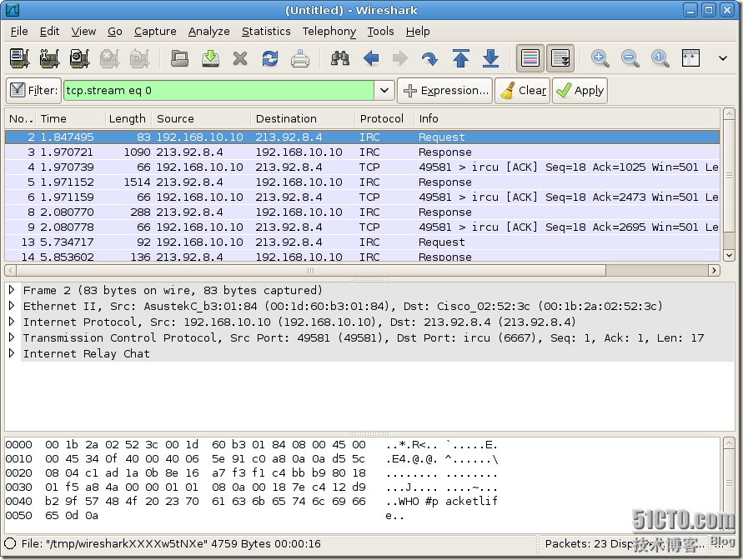Close this capture file X icon

240,58
